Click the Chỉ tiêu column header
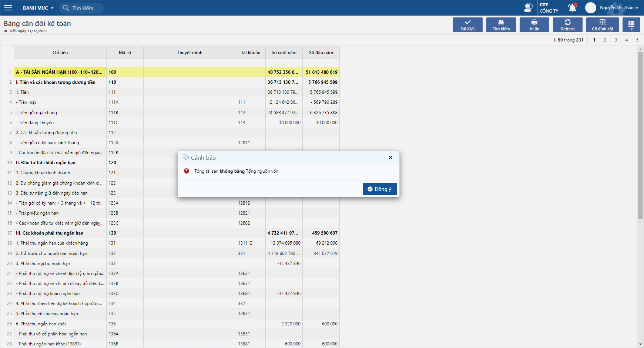The image size is (644, 348). [60, 53]
